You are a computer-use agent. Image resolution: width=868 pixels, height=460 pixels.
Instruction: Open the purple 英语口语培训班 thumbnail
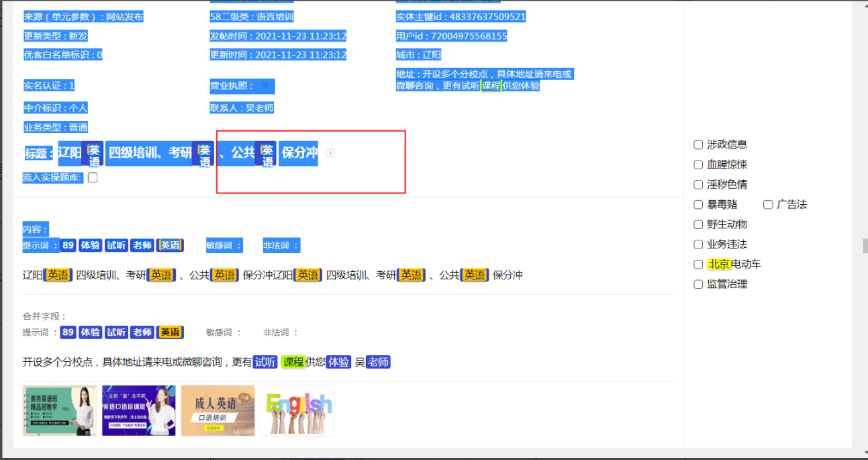pos(138,410)
